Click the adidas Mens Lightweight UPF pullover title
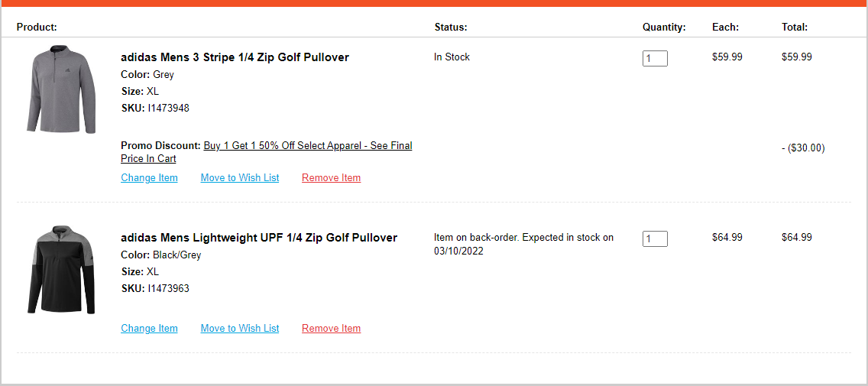868x386 pixels. [x=259, y=238]
